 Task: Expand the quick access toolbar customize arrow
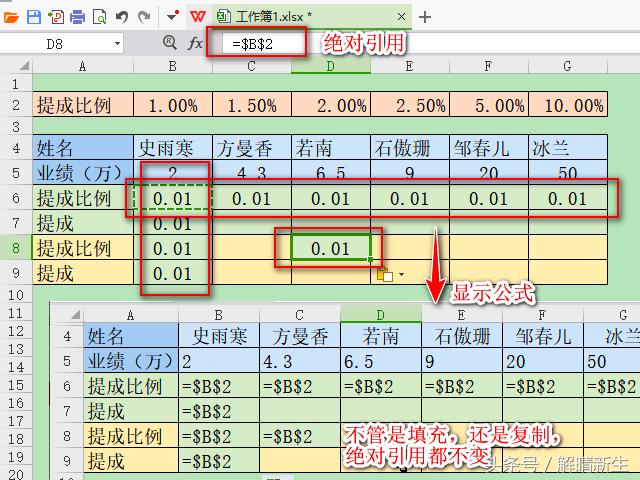coord(173,16)
